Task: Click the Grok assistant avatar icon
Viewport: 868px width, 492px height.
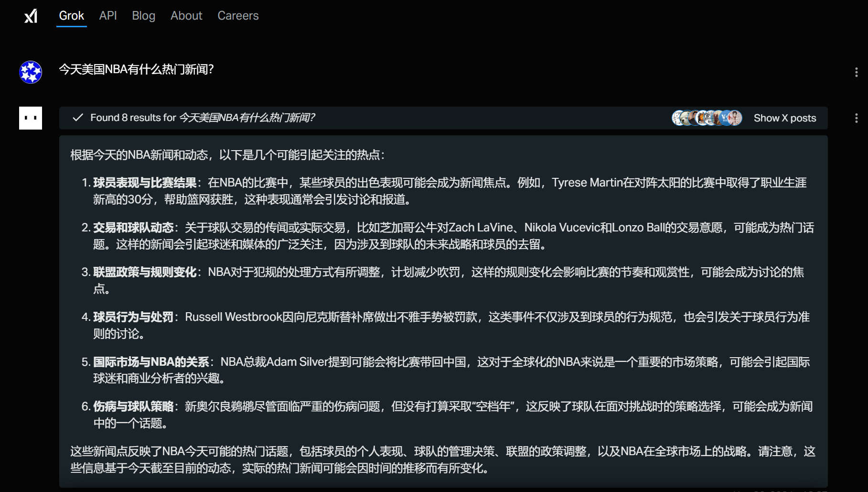Action: coord(31,118)
